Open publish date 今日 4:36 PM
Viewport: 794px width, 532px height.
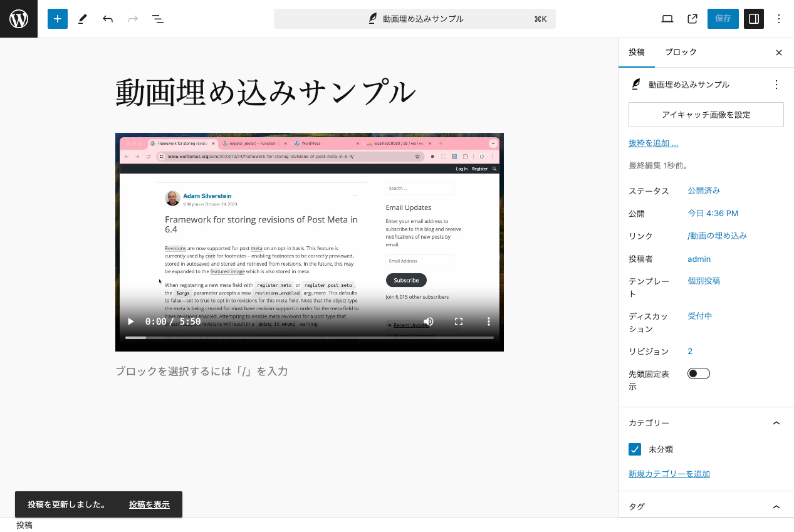coord(713,213)
